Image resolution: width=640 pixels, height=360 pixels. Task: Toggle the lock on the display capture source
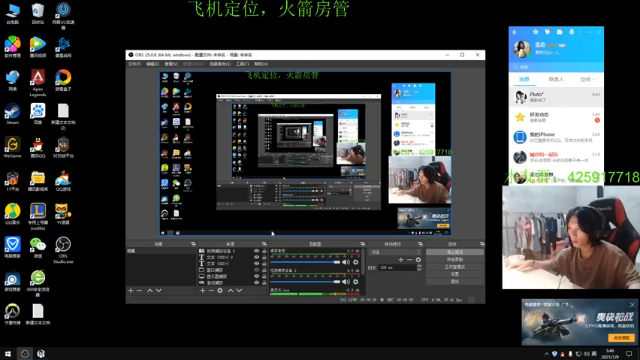(x=264, y=276)
